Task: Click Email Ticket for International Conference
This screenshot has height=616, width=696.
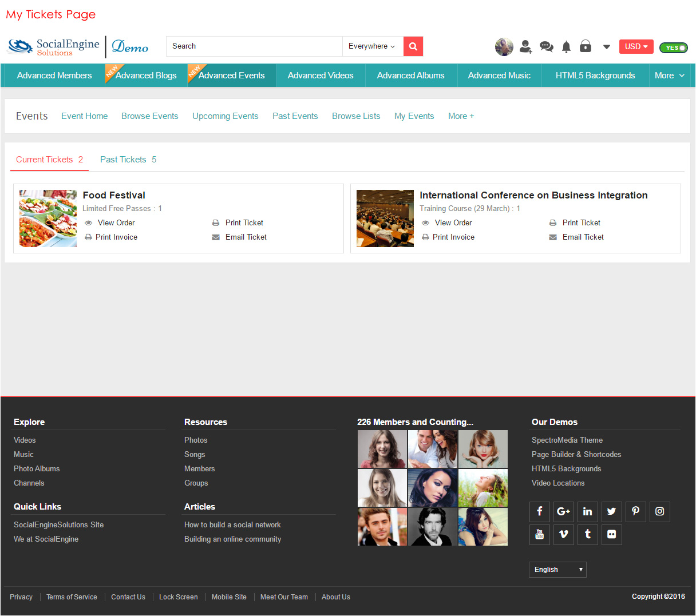Action: tap(583, 237)
